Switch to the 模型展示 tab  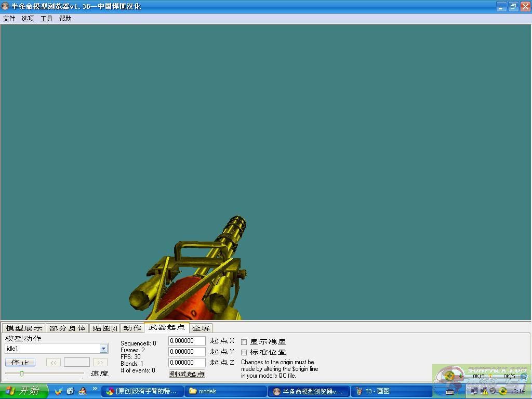click(x=24, y=328)
